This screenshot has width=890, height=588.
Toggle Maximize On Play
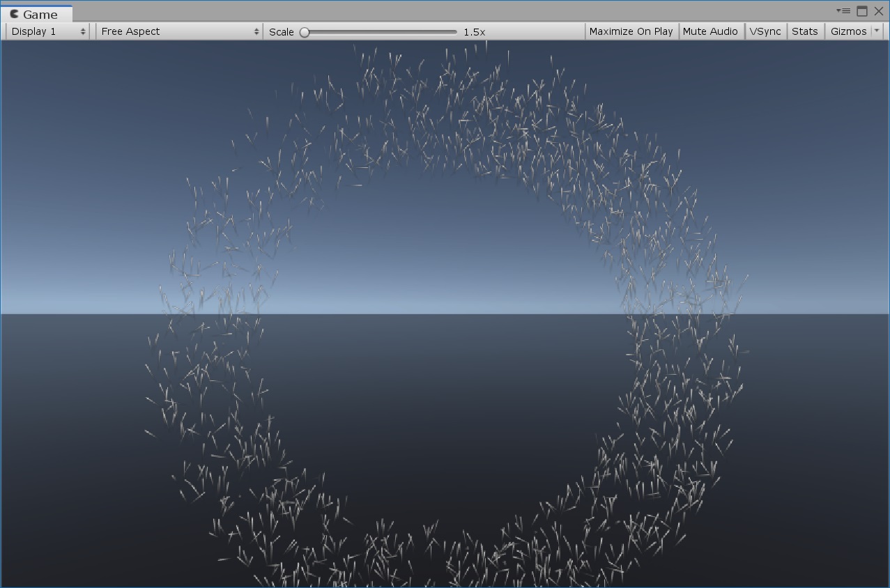631,31
